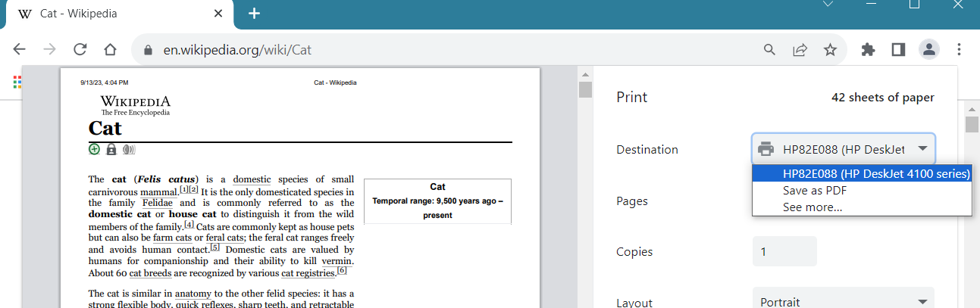Image resolution: width=980 pixels, height=308 pixels.
Task: Click the domestic link in preview
Action: 252,179
